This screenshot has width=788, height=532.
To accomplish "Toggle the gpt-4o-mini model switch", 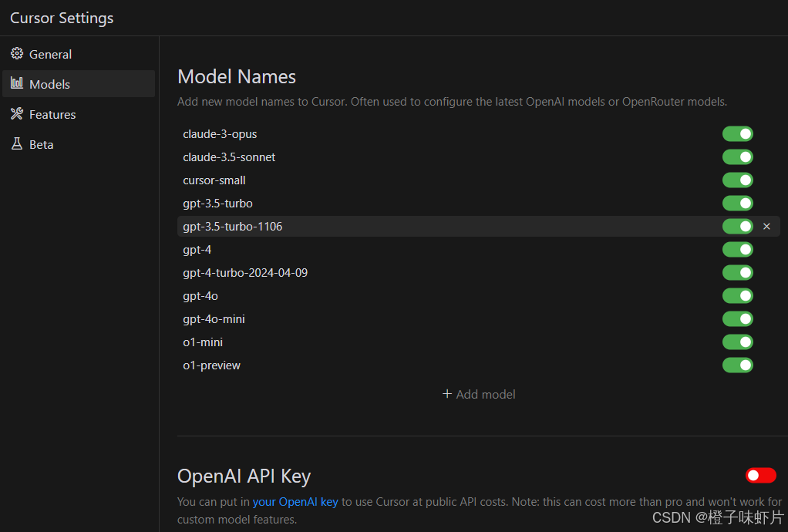I will (737, 319).
